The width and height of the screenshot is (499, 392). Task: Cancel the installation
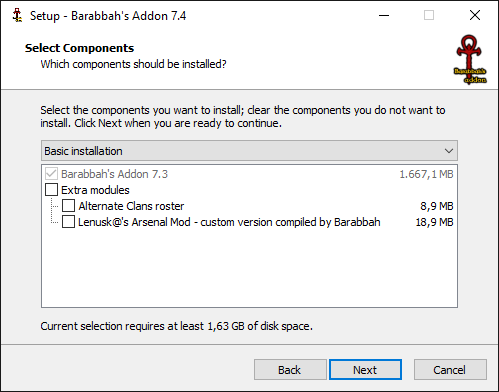[450, 370]
